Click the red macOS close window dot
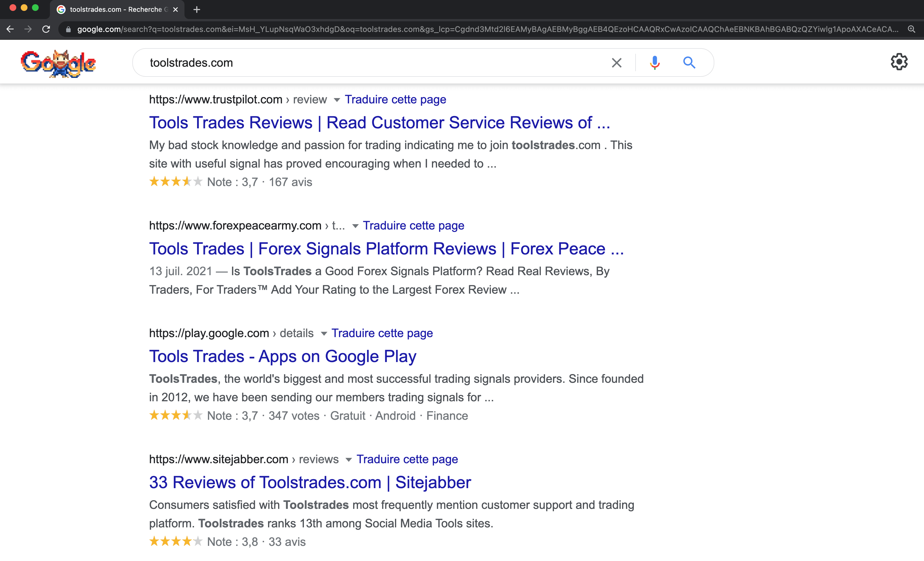Screen dimensions: 924x561 click(x=13, y=8)
